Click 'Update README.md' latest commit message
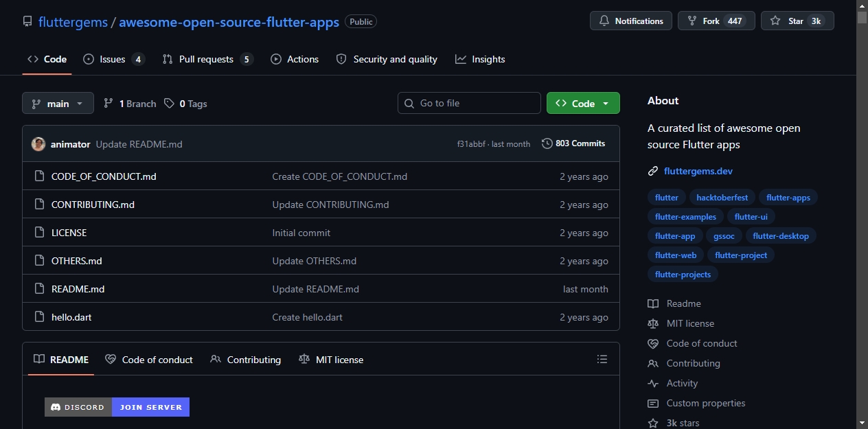Viewport: 868px width, 429px height. coord(139,144)
